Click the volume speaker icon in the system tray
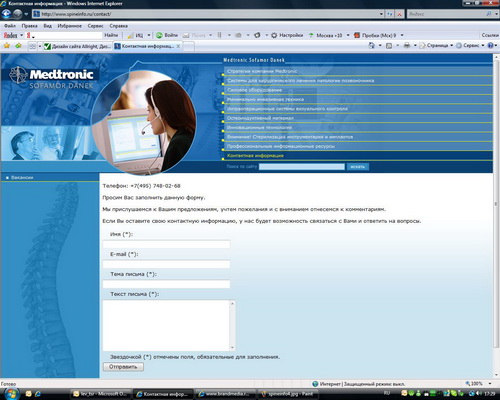This screenshot has height=400, width=500. pos(480,394)
